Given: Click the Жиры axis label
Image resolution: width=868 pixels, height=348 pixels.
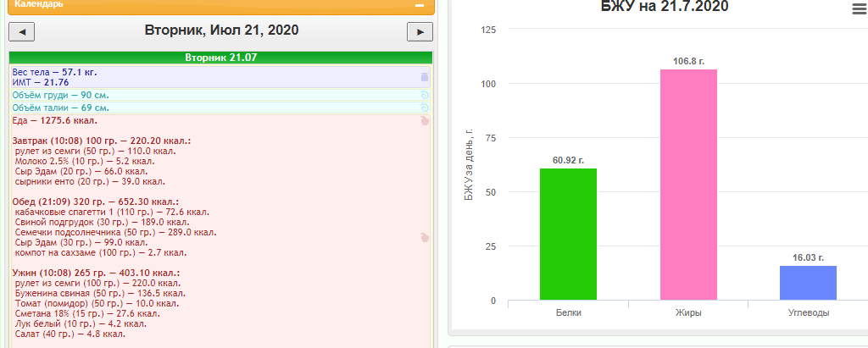Looking at the screenshot, I should (x=688, y=312).
